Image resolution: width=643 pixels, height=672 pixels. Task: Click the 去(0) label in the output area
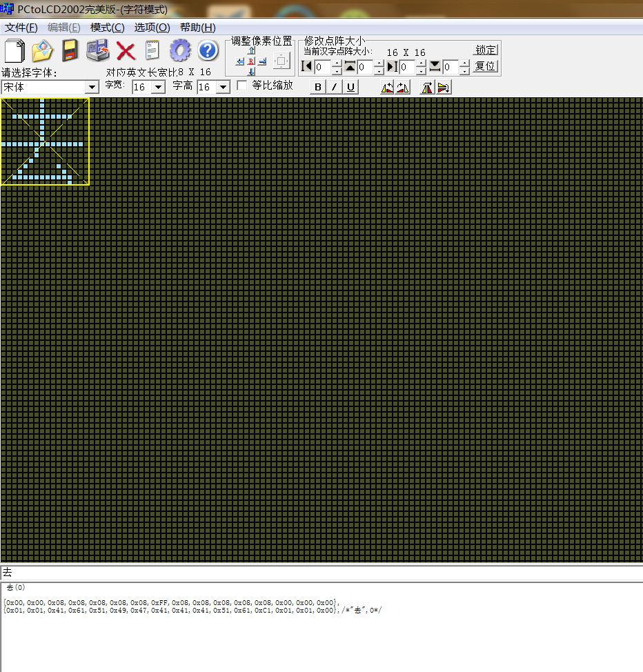(x=16, y=588)
